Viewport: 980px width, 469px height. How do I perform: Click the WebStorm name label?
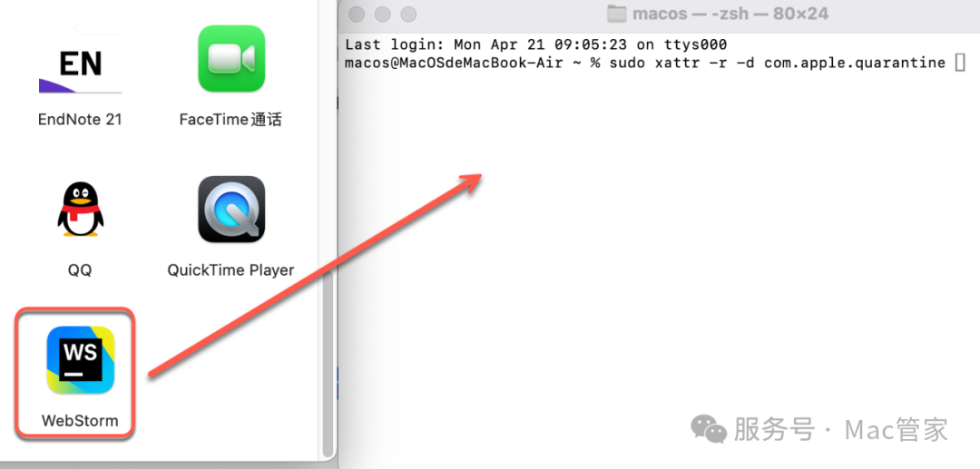pyautogui.click(x=80, y=420)
